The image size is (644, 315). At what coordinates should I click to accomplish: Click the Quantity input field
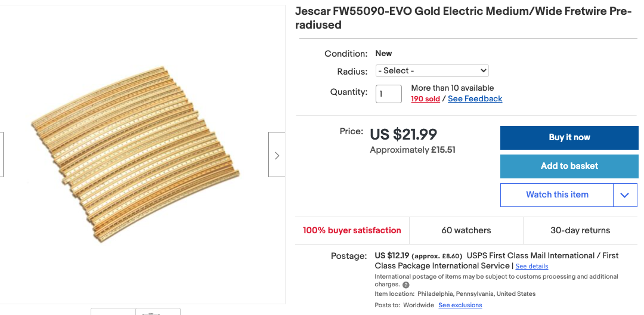click(x=388, y=94)
